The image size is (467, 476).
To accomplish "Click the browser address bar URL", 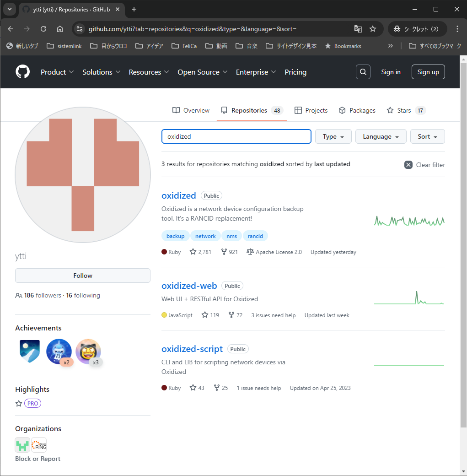I will pos(193,29).
